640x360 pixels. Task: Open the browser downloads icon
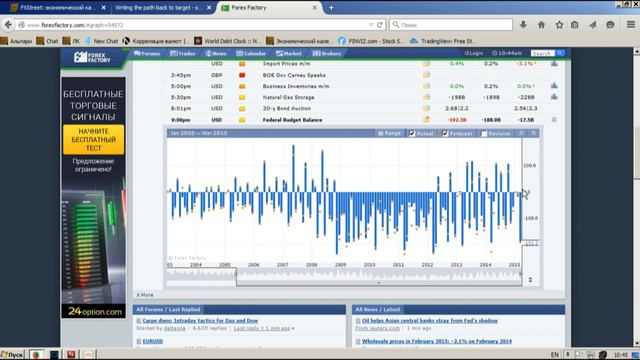523,25
